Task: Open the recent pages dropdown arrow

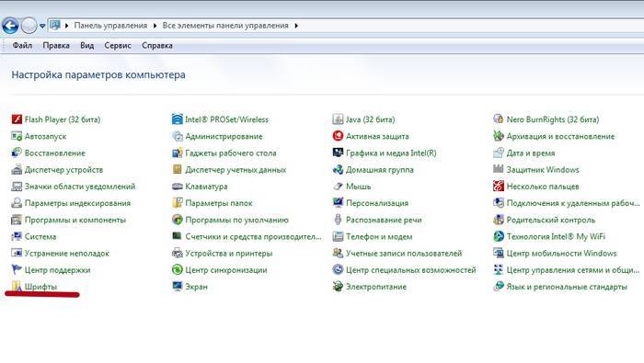Action: tap(42, 27)
